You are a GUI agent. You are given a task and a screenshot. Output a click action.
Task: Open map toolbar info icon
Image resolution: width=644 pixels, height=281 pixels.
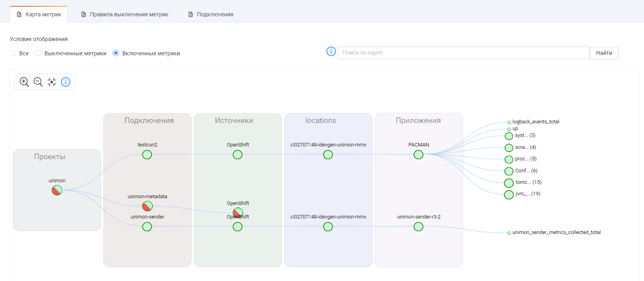pos(66,82)
